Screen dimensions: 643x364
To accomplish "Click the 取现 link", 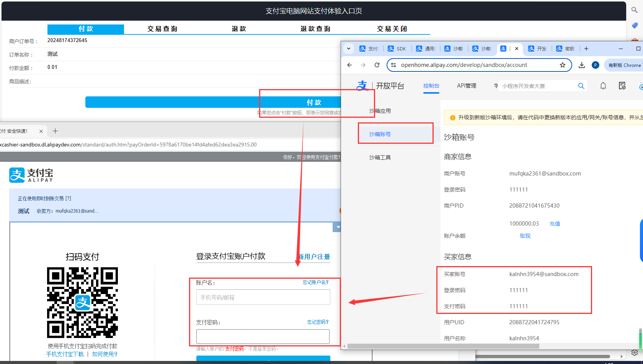I will tap(525, 236).
